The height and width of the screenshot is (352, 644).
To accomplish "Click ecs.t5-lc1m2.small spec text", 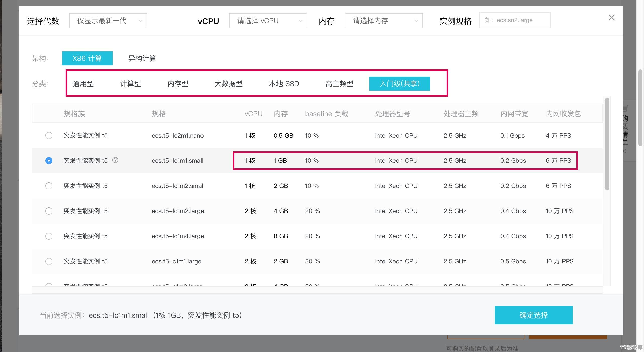I will coord(178,186).
